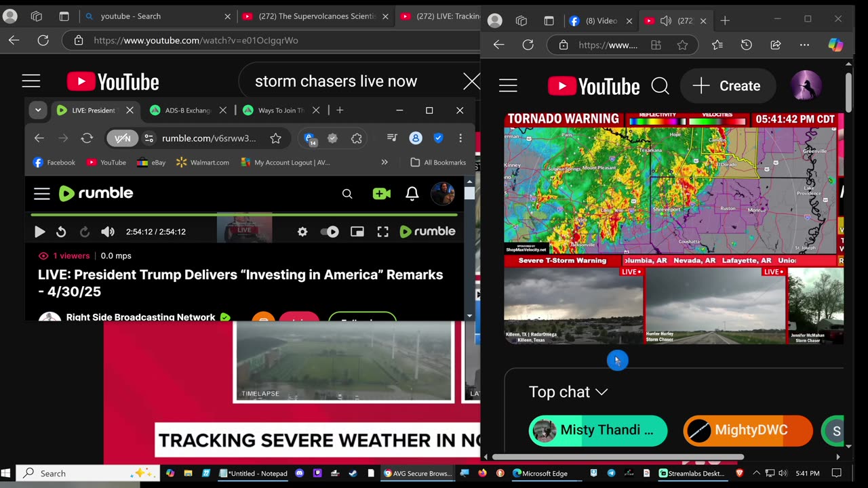Switch to Facebook Video tab in right Edge
868x488 pixels.
[x=600, y=21]
